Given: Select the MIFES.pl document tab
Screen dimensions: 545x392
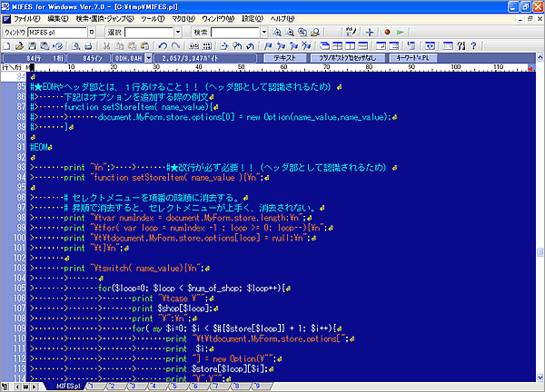Looking at the screenshot, I should tap(64, 386).
